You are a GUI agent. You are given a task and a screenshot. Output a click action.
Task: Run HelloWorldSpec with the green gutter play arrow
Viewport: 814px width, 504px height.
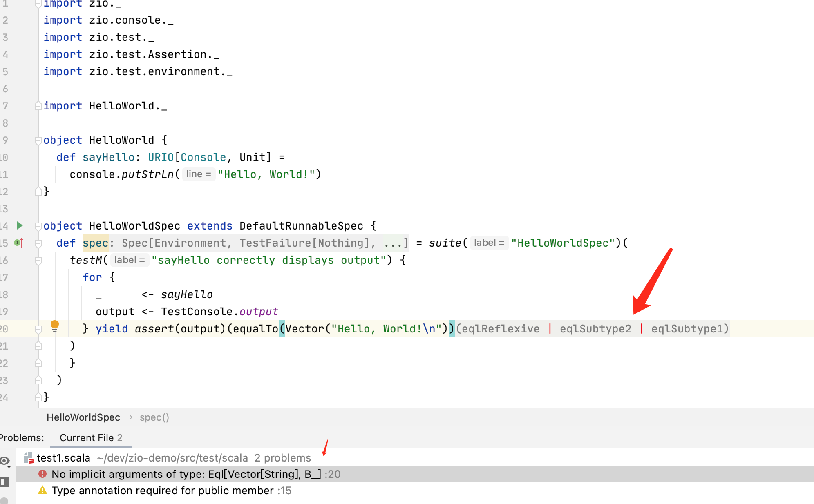pyautogui.click(x=20, y=226)
